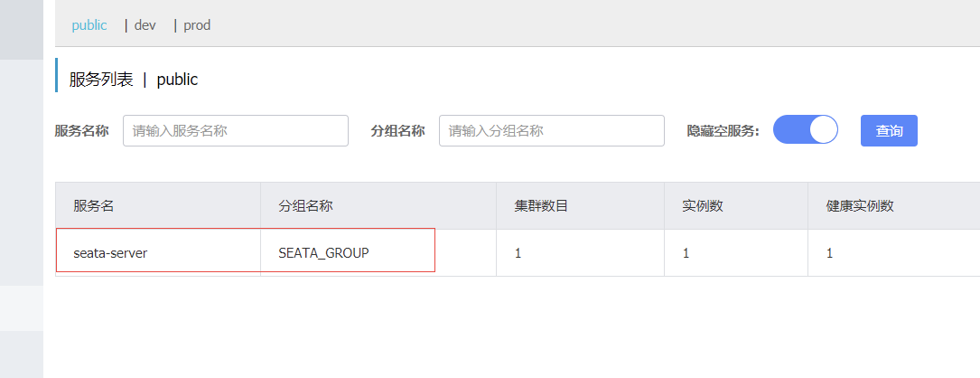Click the 分组名称 table column header
The height and width of the screenshot is (378, 980).
[306, 206]
